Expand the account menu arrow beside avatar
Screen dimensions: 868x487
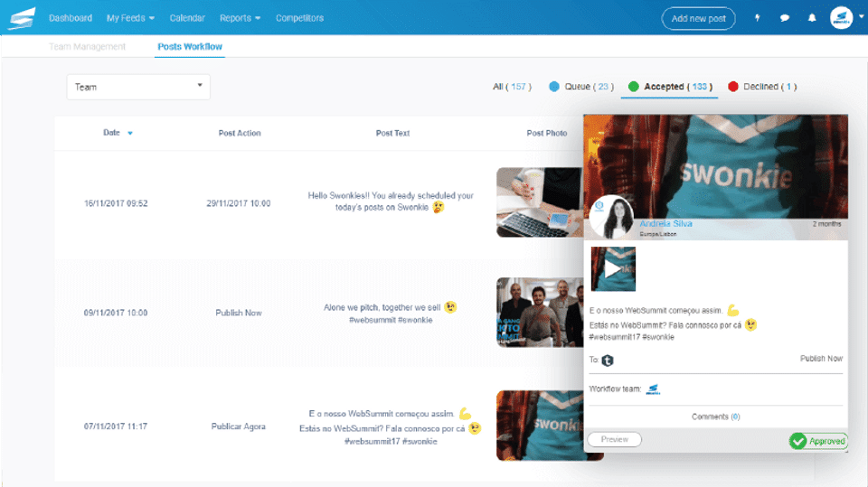point(861,16)
